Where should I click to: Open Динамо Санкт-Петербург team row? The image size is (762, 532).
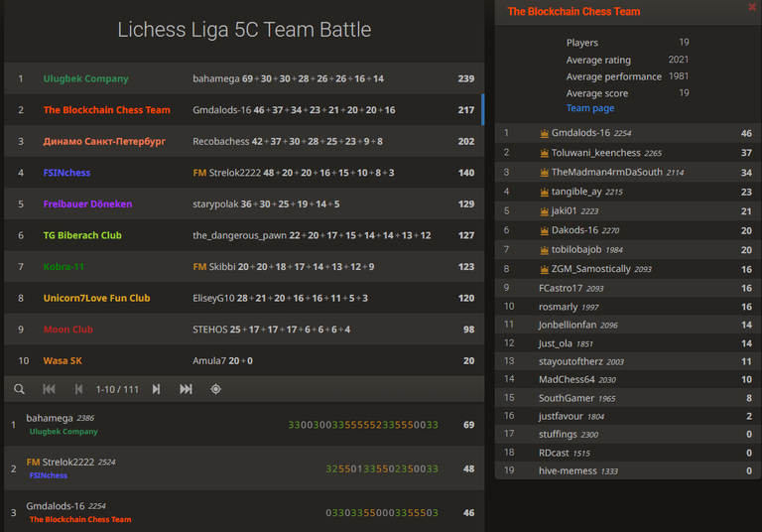click(x=244, y=141)
